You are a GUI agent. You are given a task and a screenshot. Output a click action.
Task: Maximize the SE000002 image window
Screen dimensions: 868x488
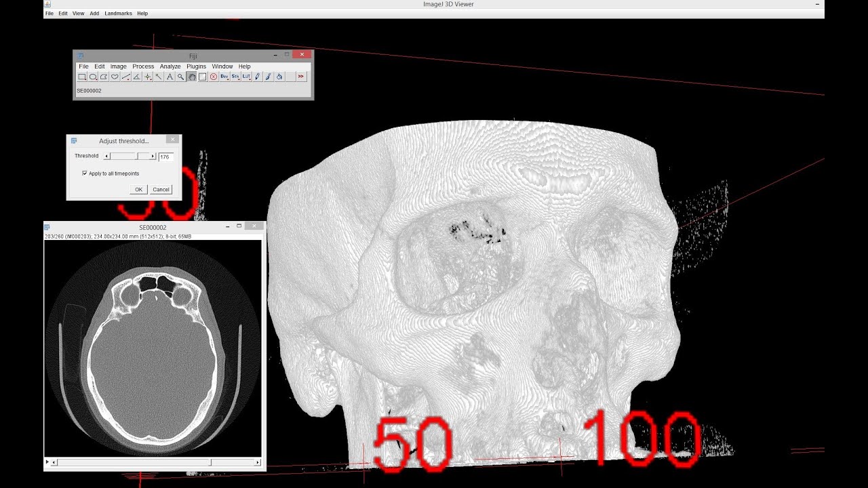(239, 226)
